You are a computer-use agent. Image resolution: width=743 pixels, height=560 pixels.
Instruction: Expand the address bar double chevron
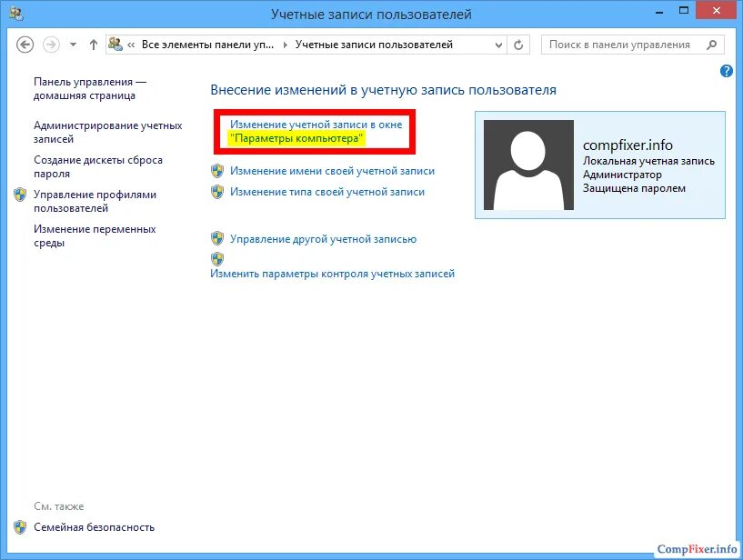(131, 45)
